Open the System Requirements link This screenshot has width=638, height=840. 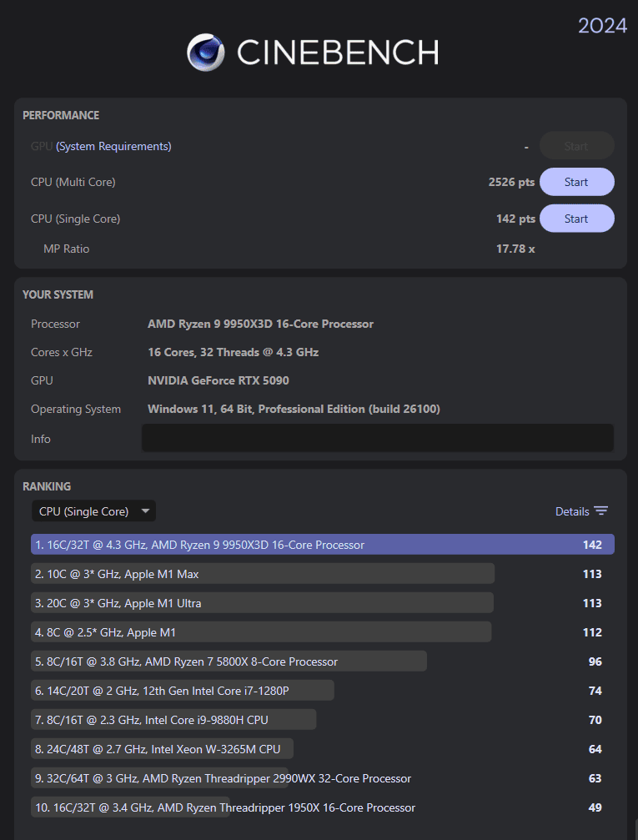pyautogui.click(x=113, y=146)
